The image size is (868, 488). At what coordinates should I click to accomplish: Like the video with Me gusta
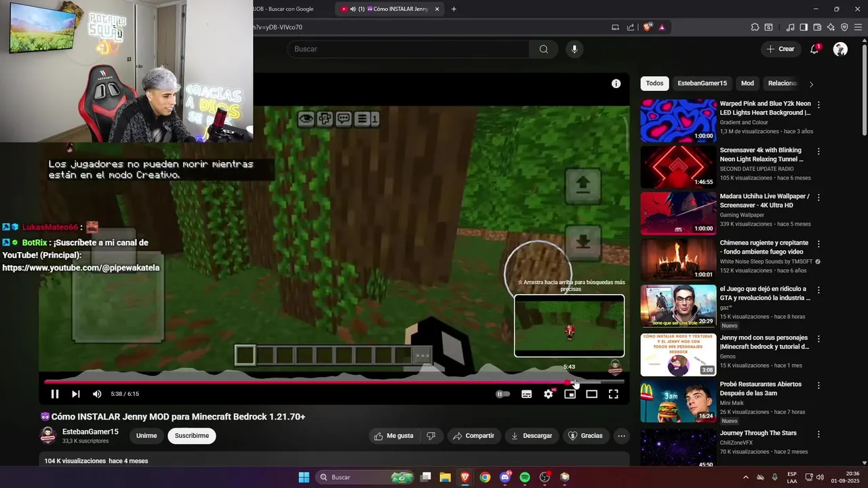click(394, 436)
